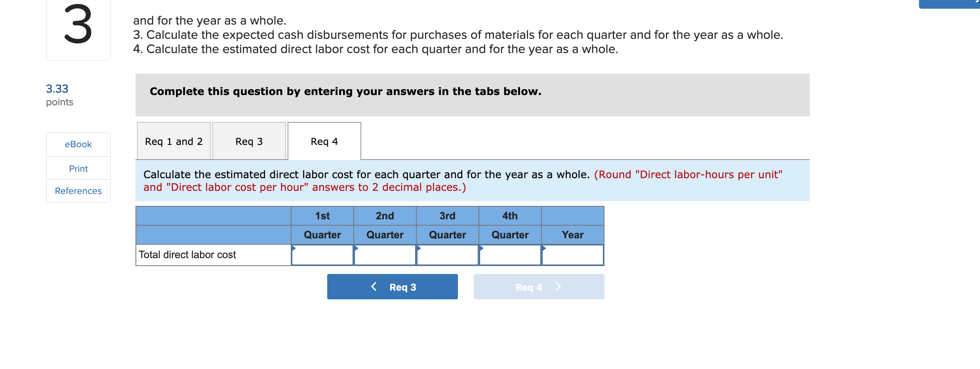Click the right chevron on the Req 4 button
Image resolution: width=980 pixels, height=369 pixels.
tap(558, 286)
